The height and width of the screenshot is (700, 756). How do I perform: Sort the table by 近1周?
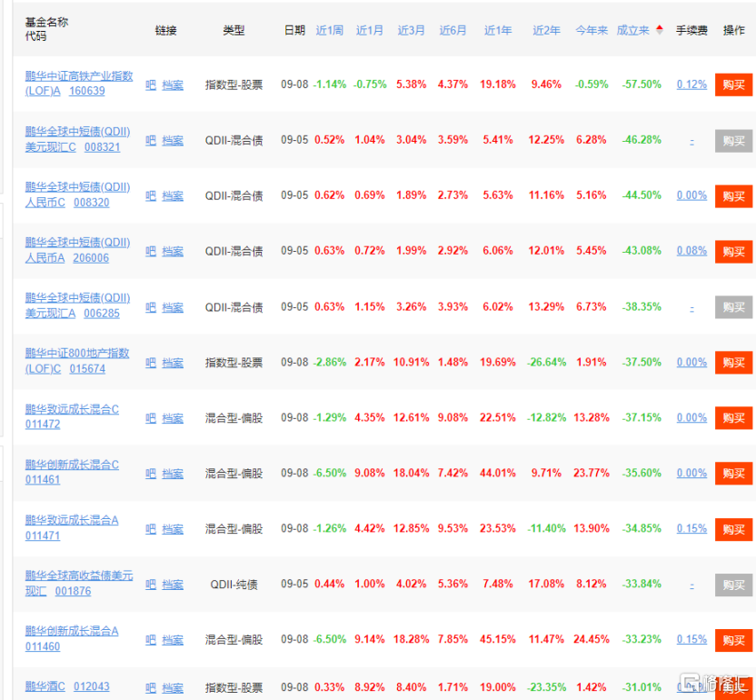point(329,30)
